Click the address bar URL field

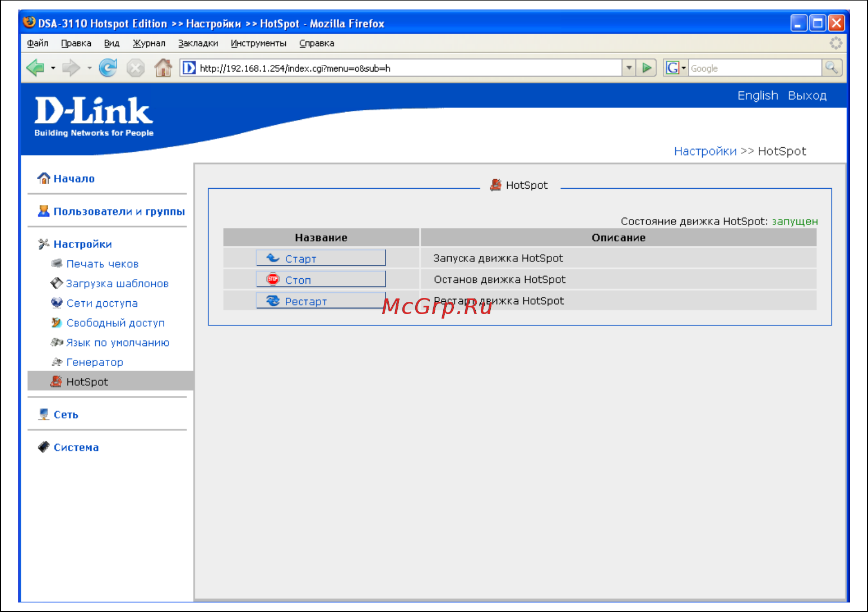pos(409,68)
